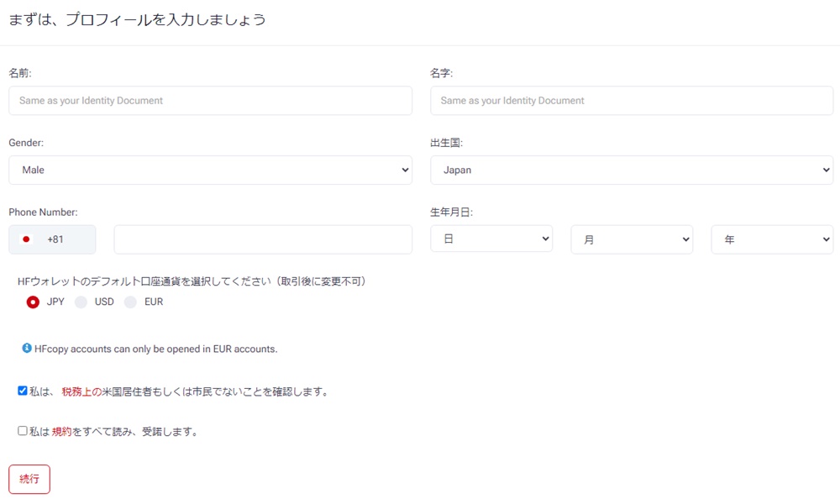The height and width of the screenshot is (504, 840).
Task: Uncheck the US tax residency confirmation checkbox
Action: tap(22, 390)
